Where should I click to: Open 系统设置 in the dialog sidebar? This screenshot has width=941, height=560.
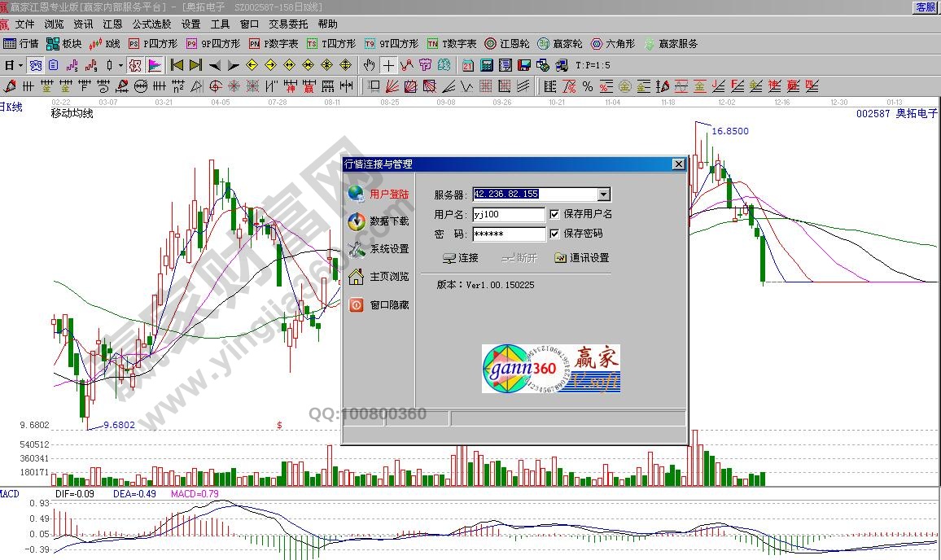(379, 249)
